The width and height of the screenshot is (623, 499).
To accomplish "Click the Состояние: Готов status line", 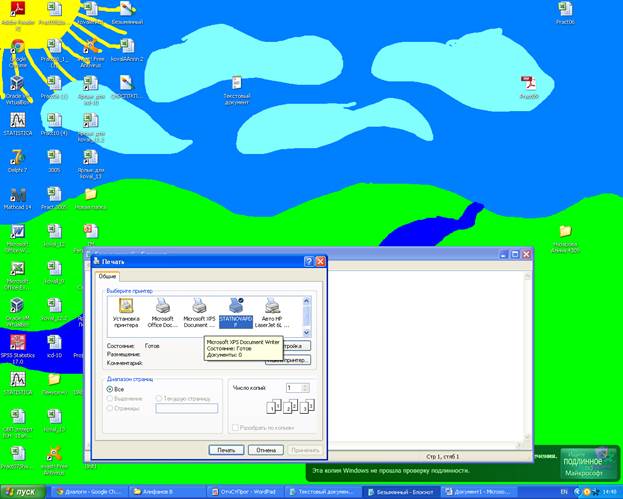I will 133,346.
